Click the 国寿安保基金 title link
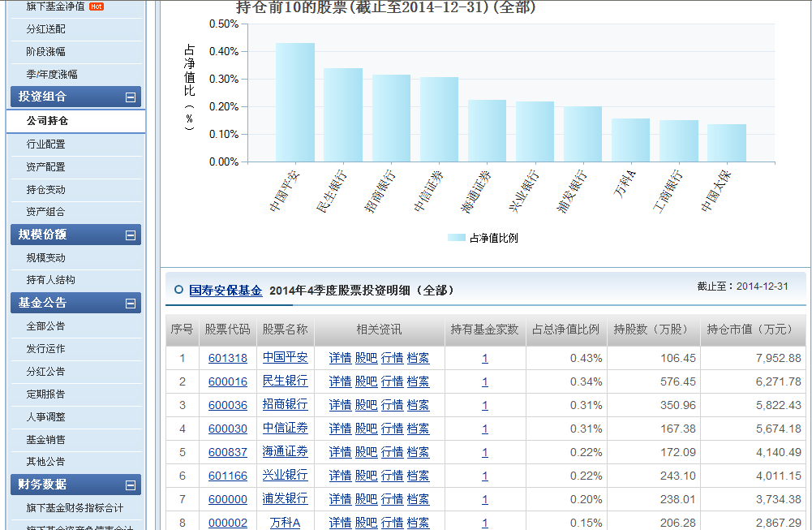Image resolution: width=812 pixels, height=530 pixels. 226,291
